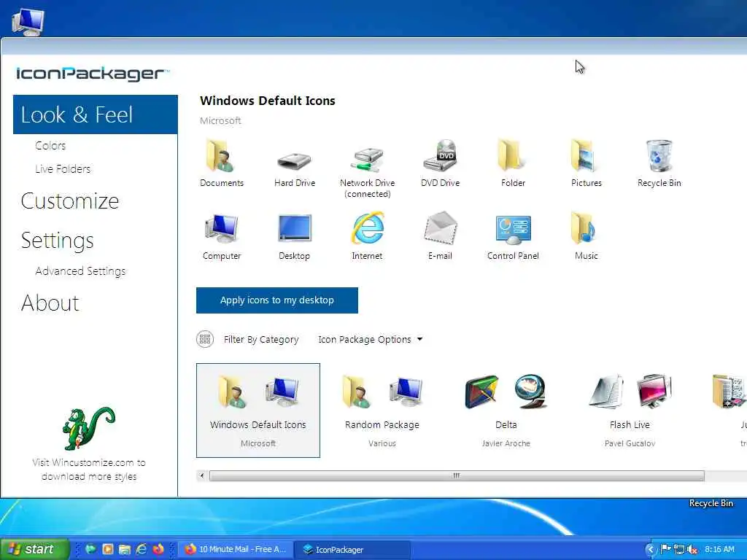Image resolution: width=747 pixels, height=560 pixels.
Task: Switch to 10 Minute Mail taskbar window
Action: click(236, 549)
